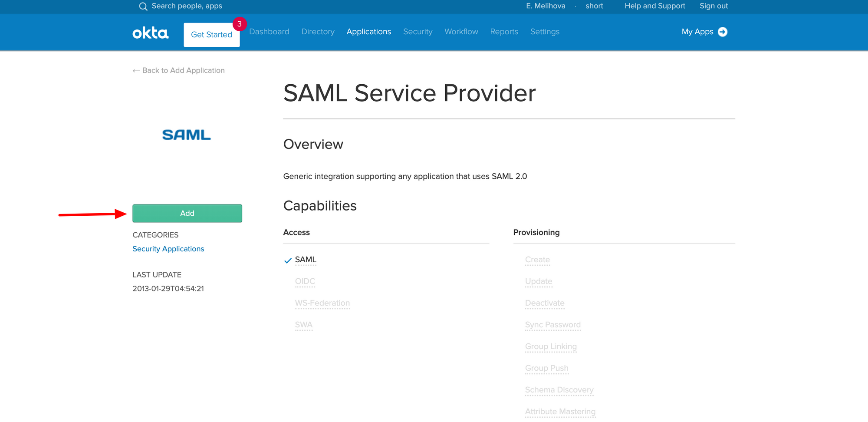The width and height of the screenshot is (868, 422).
Task: Click the Provisioning column header
Action: tap(536, 232)
